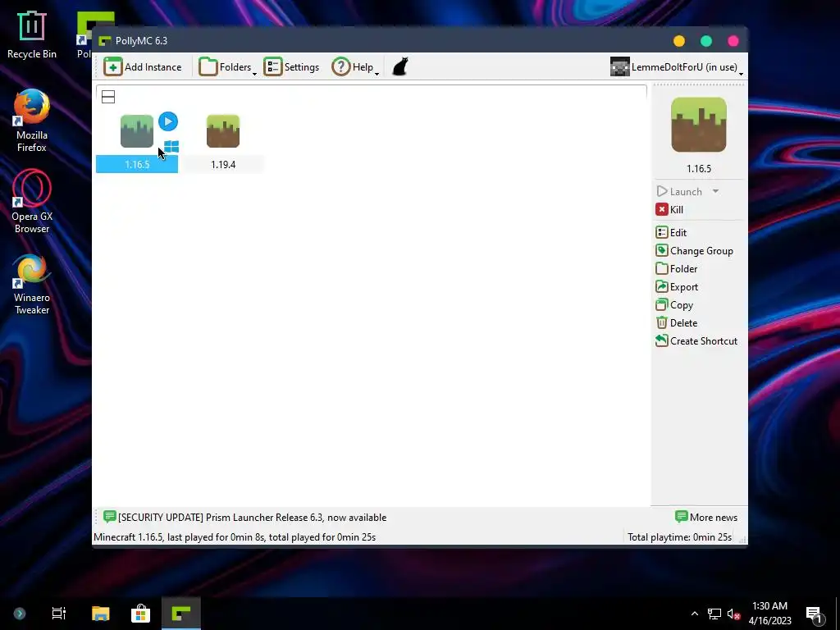Open File Explorer from taskbar

click(100, 614)
